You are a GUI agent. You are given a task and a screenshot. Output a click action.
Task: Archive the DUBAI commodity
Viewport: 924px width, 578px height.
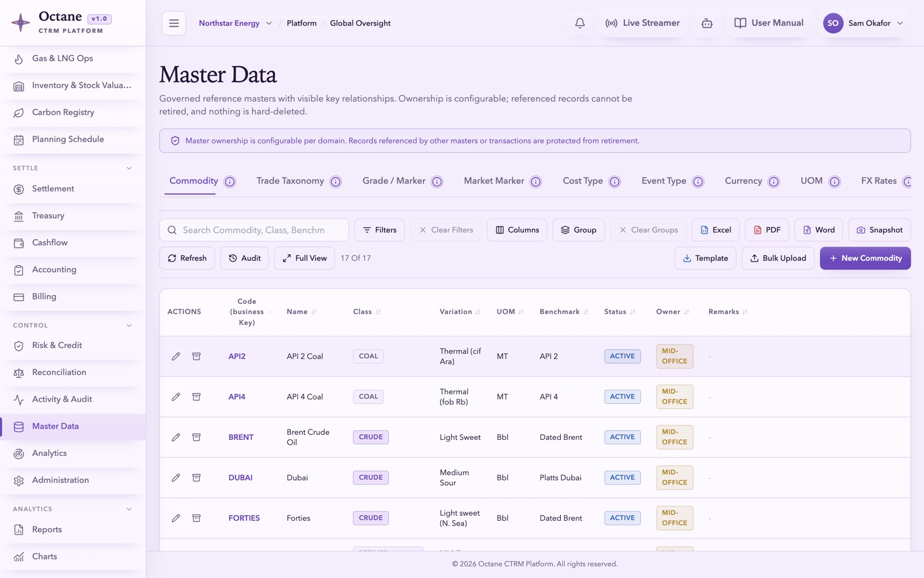(x=196, y=478)
